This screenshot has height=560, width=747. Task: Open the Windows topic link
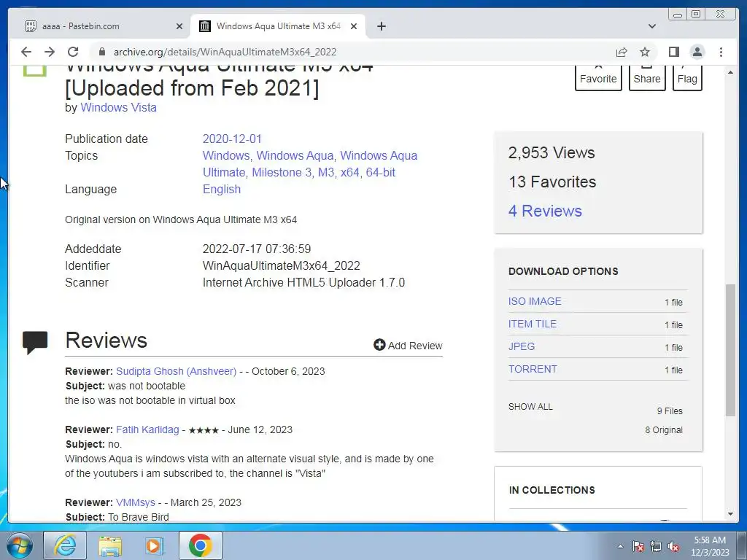[226, 156]
